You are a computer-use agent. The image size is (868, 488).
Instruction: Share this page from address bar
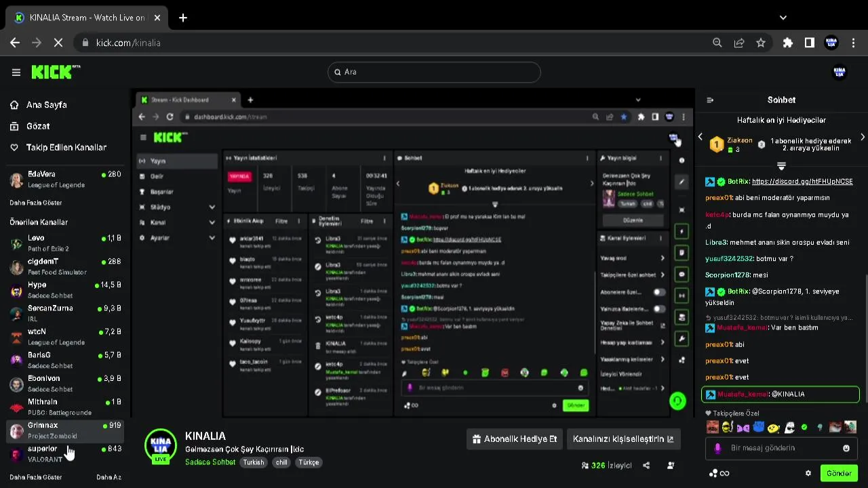[739, 43]
